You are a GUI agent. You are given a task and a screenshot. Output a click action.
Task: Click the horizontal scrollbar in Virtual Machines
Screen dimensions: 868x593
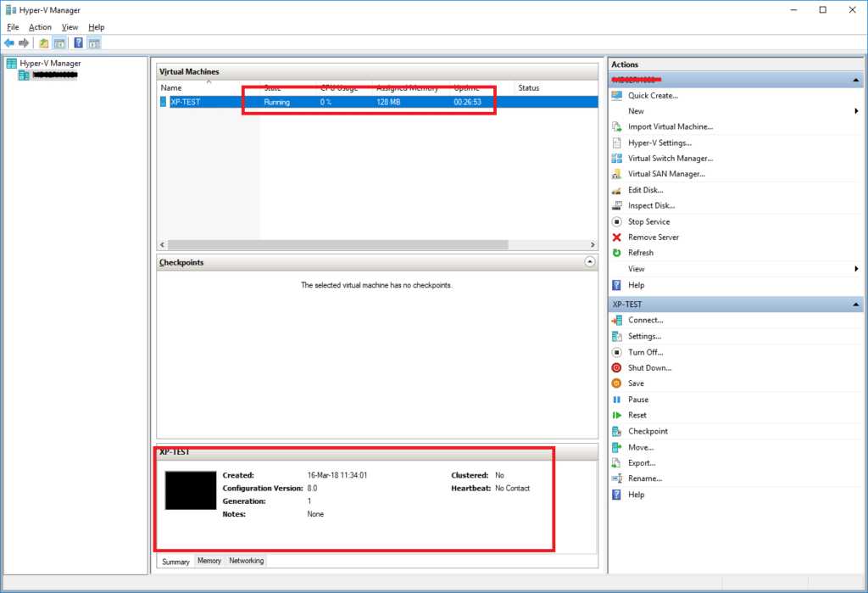pyautogui.click(x=337, y=244)
